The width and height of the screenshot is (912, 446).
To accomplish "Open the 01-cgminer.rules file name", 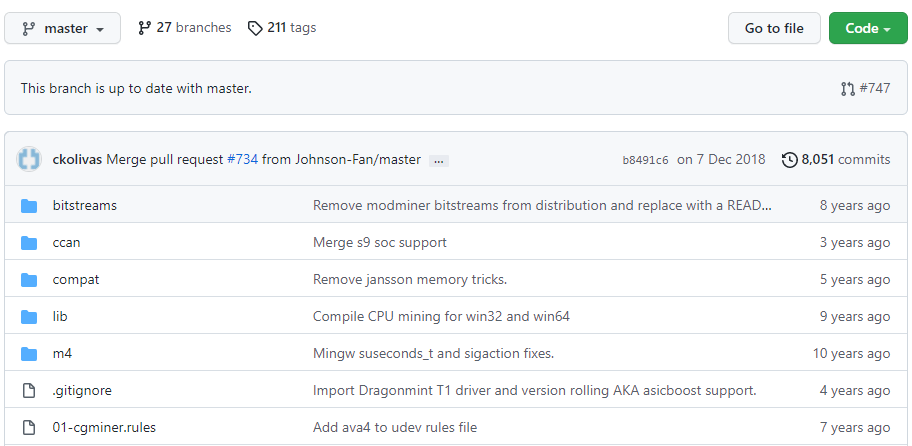I will click(x=104, y=428).
